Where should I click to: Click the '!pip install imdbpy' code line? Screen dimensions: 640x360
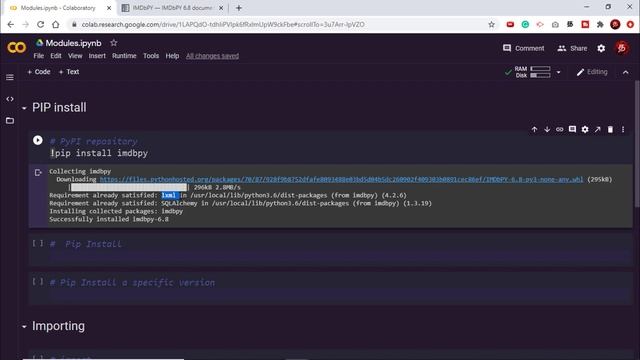tap(99, 153)
